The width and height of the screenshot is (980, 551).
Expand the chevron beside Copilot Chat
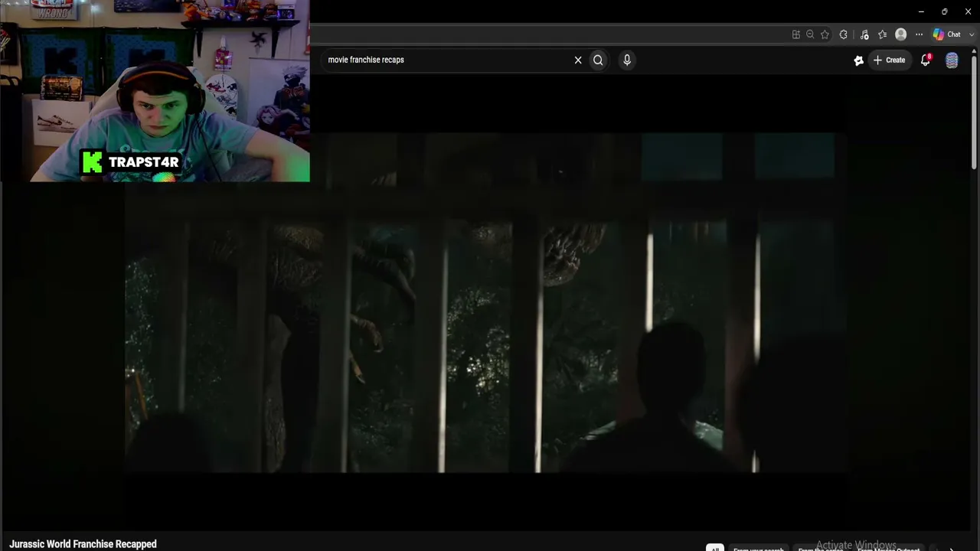tap(972, 34)
